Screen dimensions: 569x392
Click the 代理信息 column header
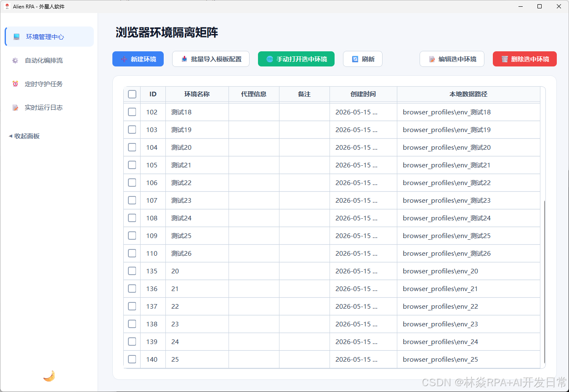pyautogui.click(x=254, y=94)
